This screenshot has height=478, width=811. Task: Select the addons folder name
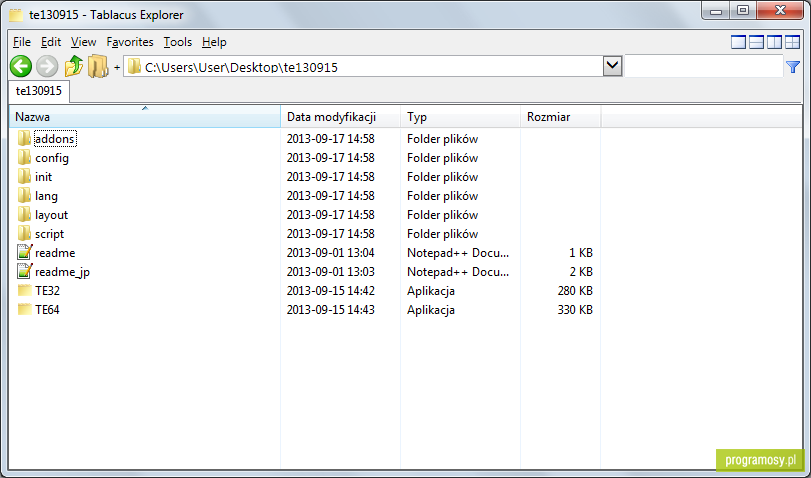pos(55,139)
